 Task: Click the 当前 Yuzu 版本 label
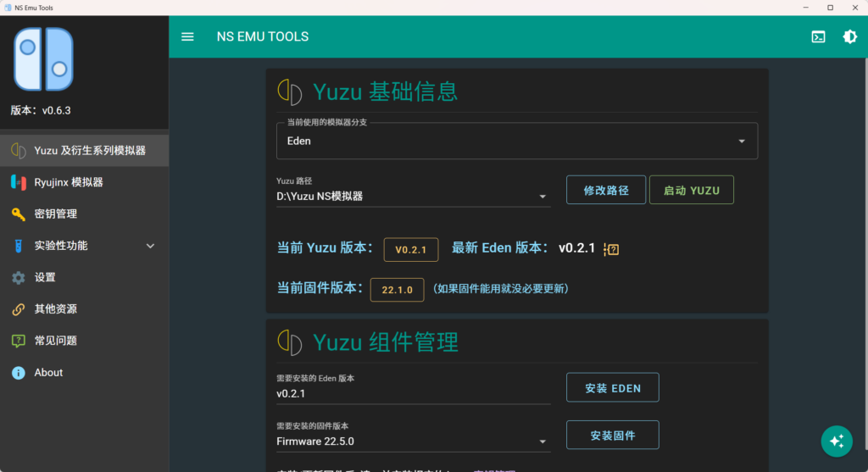point(325,247)
